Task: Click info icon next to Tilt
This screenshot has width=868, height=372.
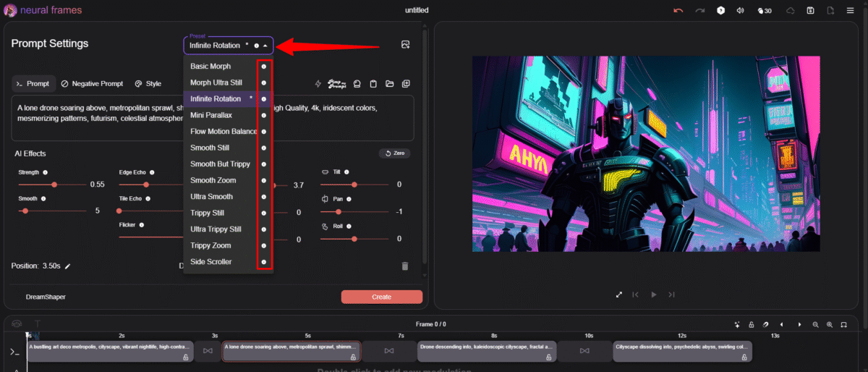Action: (346, 172)
